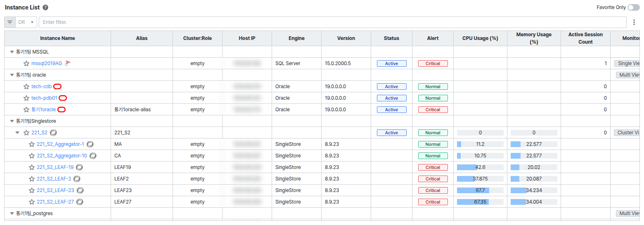Sort by Active Session Count header
This screenshot has height=225, width=644.
[585, 38]
